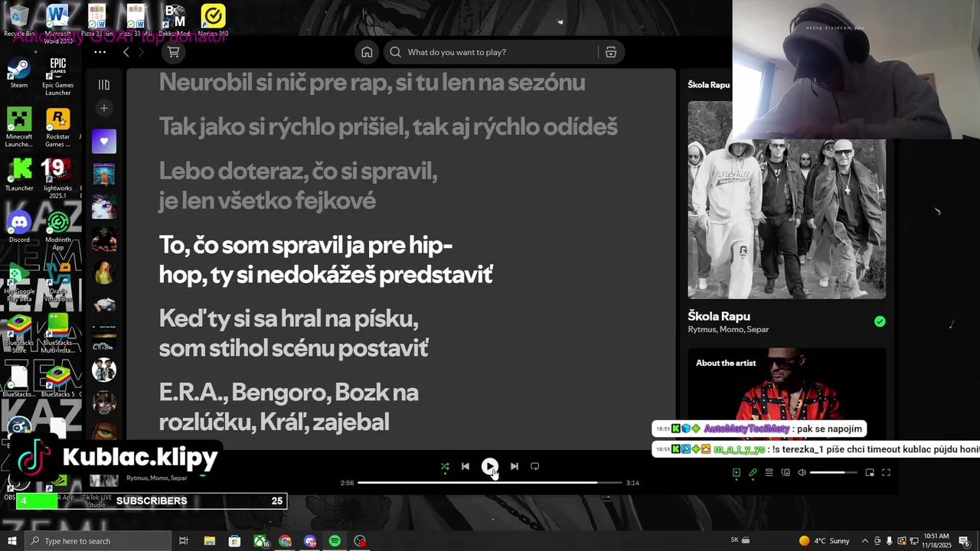Viewport: 980px width, 551px height.
Task: Open File Explorer from taskbar
Action: click(x=209, y=541)
